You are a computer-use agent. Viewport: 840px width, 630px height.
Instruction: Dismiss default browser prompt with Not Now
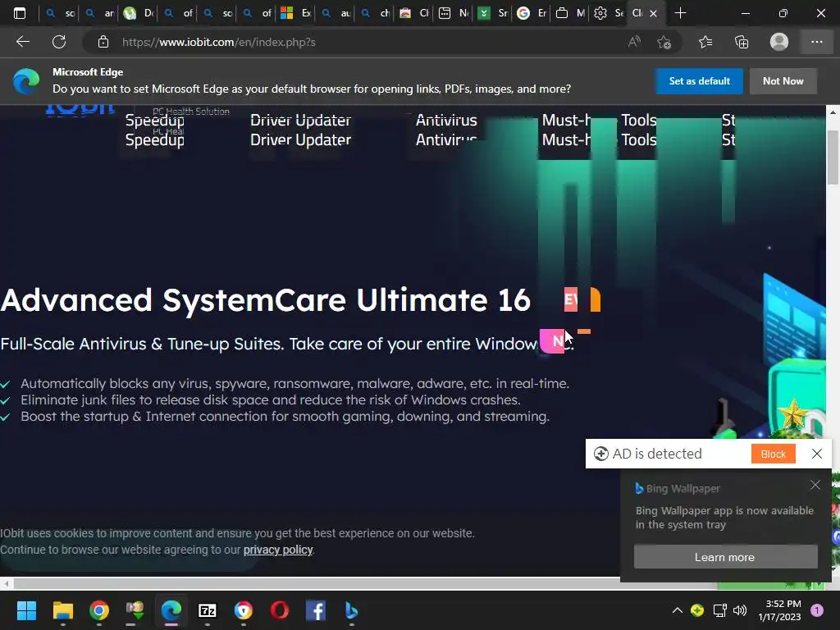(783, 81)
